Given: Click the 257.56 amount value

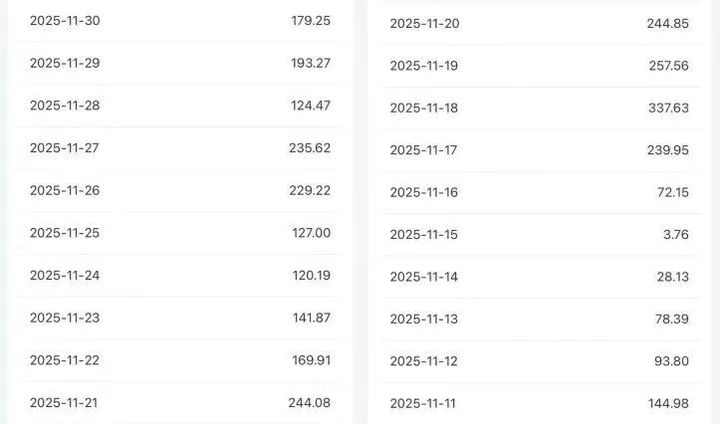Looking at the screenshot, I should [x=668, y=66].
